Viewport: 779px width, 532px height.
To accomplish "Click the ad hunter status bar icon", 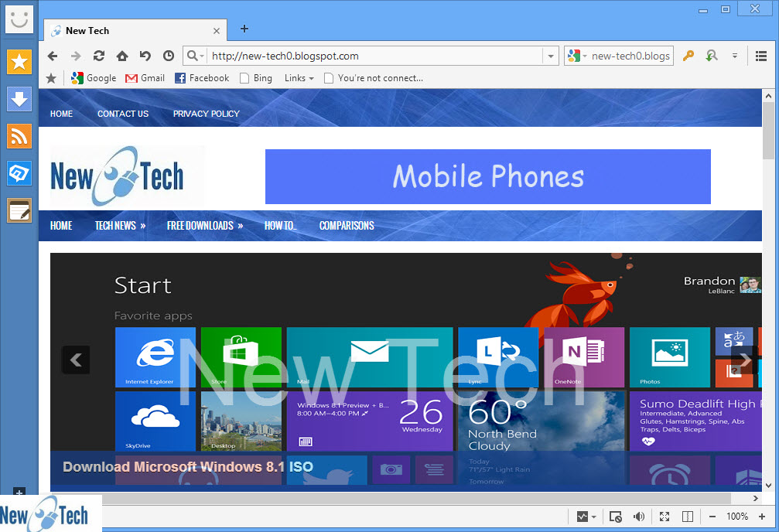I will [x=615, y=517].
